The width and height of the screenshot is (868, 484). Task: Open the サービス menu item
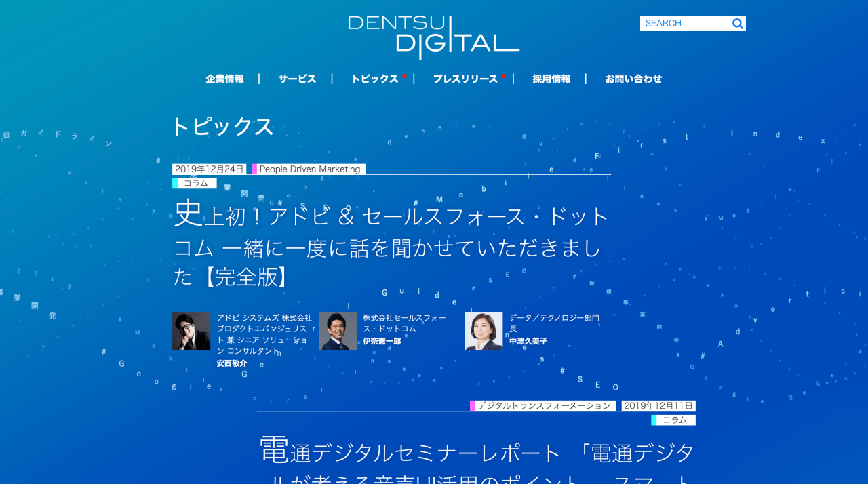(297, 79)
